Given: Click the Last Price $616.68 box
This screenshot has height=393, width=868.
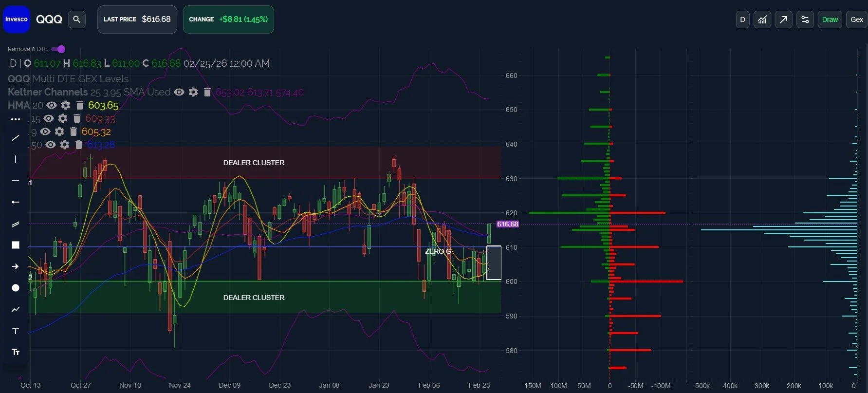Looking at the screenshot, I should [x=137, y=19].
